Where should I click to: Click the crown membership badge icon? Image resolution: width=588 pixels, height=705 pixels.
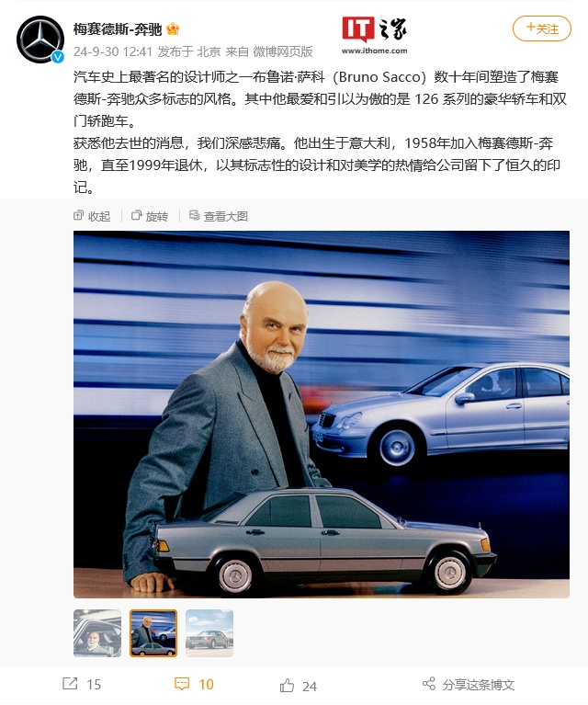coord(173,29)
